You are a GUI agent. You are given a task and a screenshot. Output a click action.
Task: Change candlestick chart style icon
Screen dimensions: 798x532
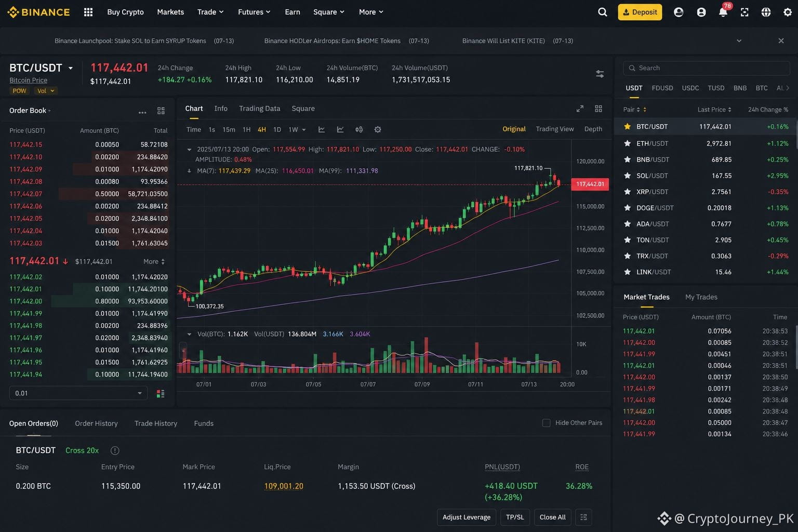pos(359,129)
